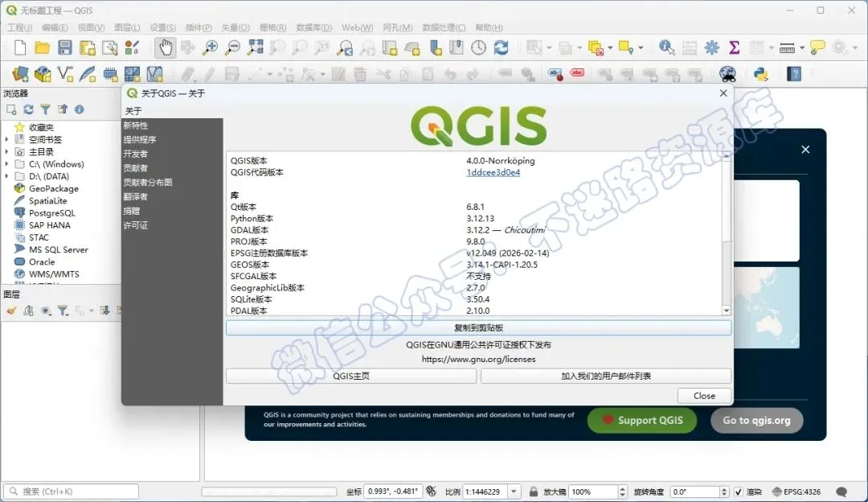This screenshot has height=502, width=868.
Task: Open code revision link 1ddcee3d0e4
Action: point(493,172)
